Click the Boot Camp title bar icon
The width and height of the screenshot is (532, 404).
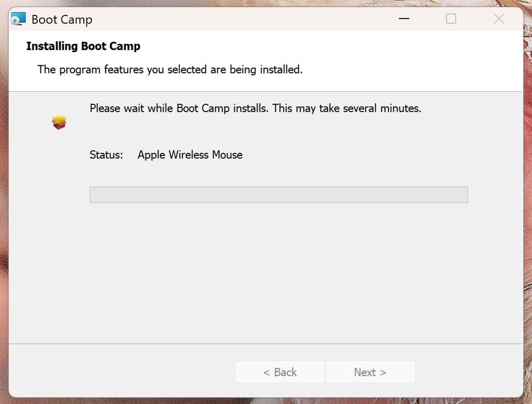click(x=18, y=19)
